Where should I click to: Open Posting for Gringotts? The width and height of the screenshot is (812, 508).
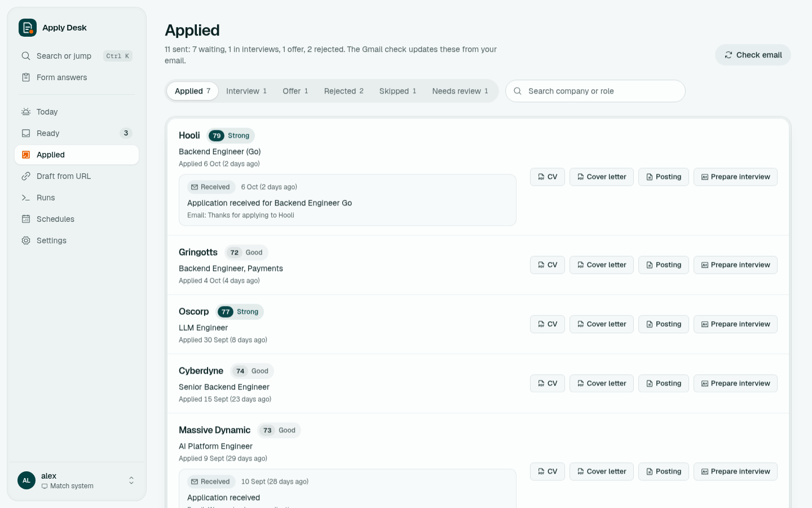pos(664,265)
